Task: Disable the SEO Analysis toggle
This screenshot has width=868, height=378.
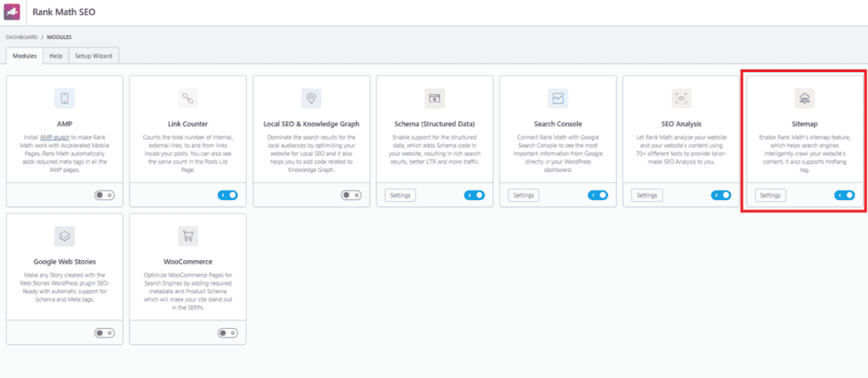Action: [721, 196]
